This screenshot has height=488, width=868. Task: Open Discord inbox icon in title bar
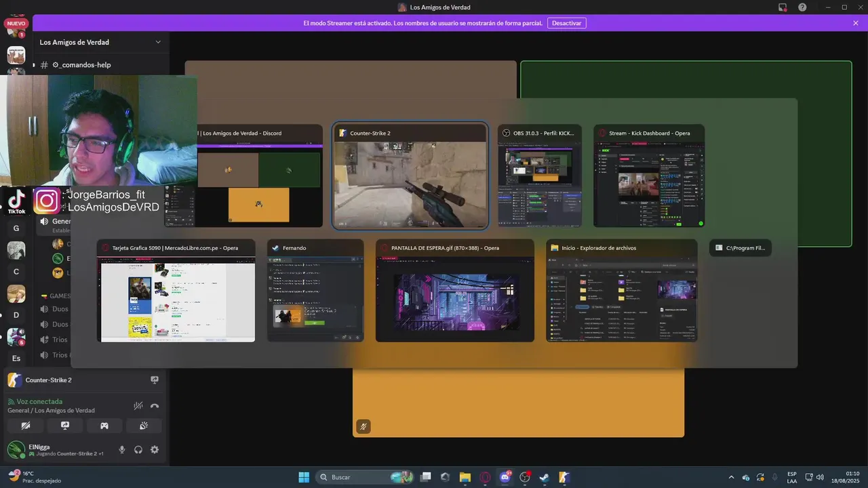tap(783, 7)
